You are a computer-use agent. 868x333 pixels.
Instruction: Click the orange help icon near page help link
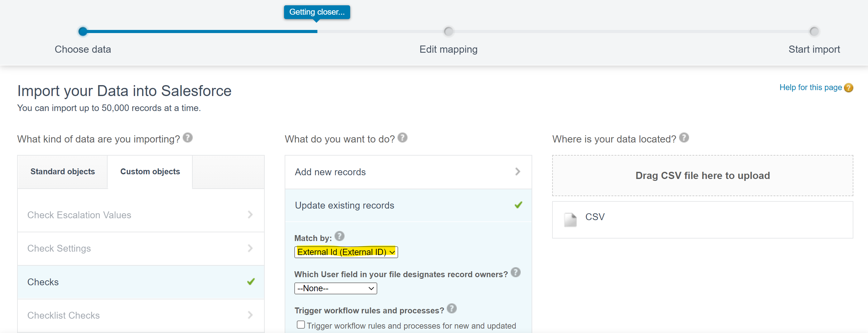click(848, 88)
